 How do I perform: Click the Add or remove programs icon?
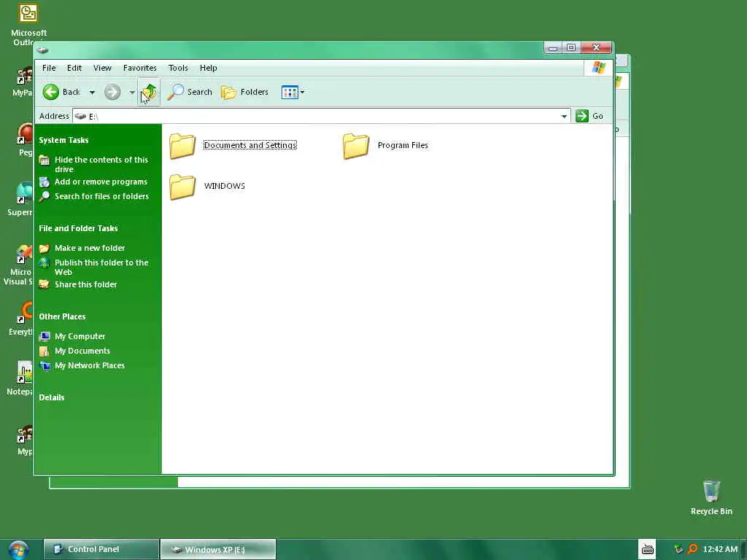44,182
